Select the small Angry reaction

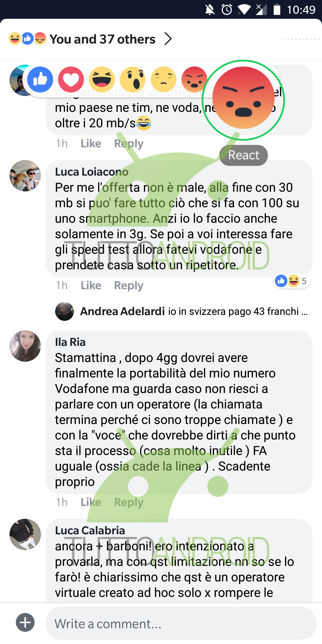194,80
